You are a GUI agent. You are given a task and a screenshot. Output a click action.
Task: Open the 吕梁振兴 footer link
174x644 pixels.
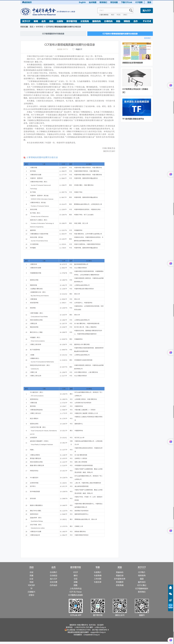click(31, 592)
